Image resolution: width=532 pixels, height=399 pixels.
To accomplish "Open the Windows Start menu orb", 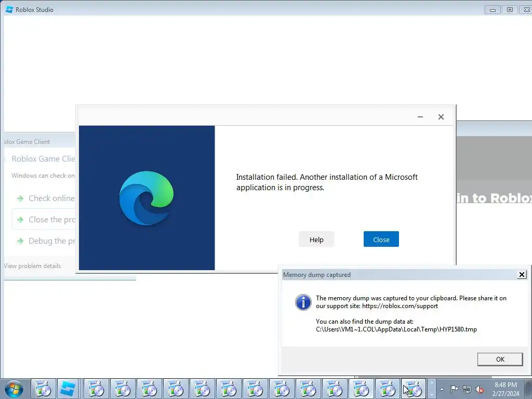I will click(14, 389).
